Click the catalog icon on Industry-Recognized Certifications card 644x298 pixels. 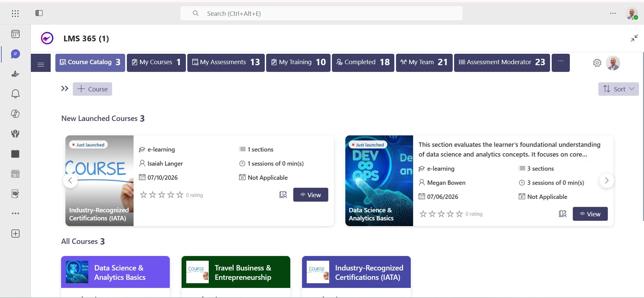pyautogui.click(x=283, y=195)
